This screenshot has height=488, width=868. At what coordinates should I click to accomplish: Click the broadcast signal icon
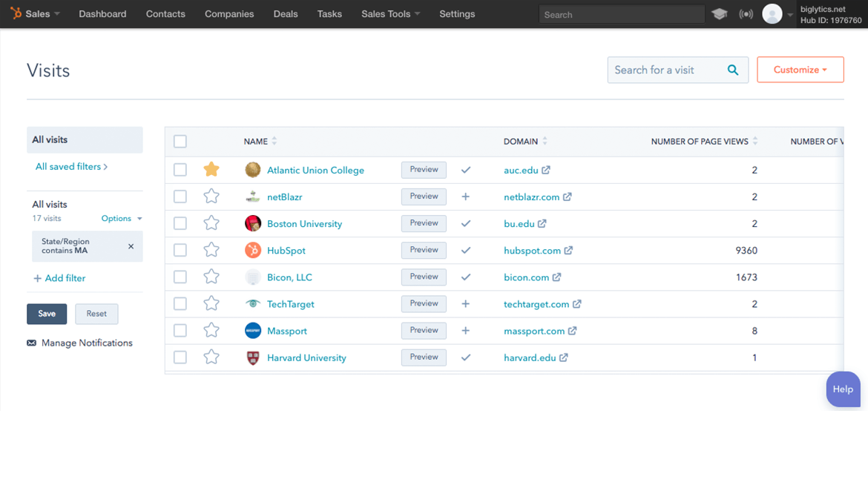(746, 14)
